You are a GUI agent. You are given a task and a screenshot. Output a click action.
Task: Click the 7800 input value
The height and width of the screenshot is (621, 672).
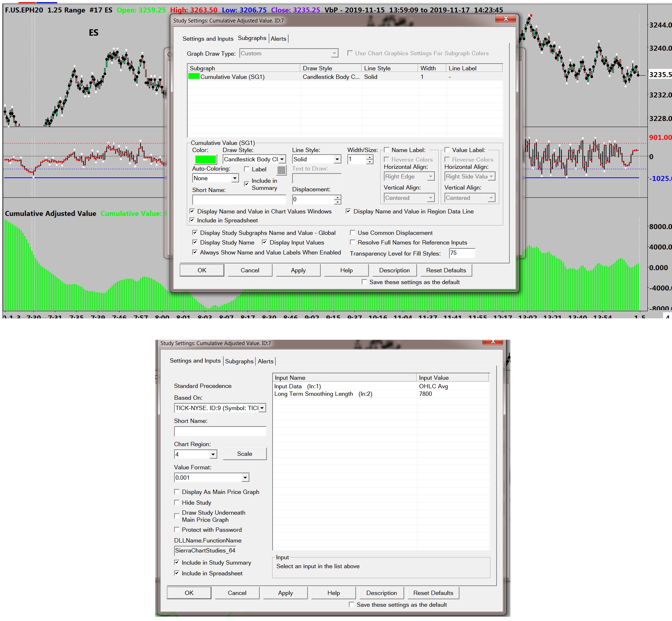(x=426, y=394)
